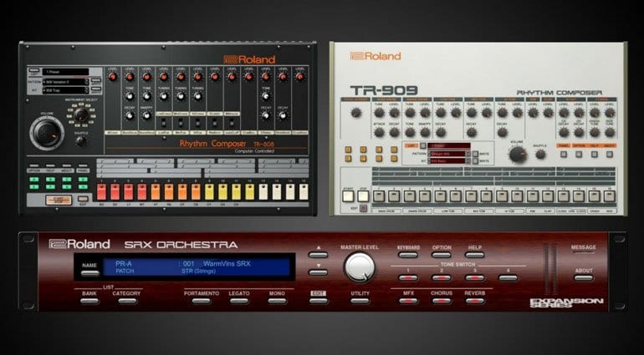Click the up arrow button on SRX Orchestra
This screenshot has width=644, height=355.
[319, 255]
